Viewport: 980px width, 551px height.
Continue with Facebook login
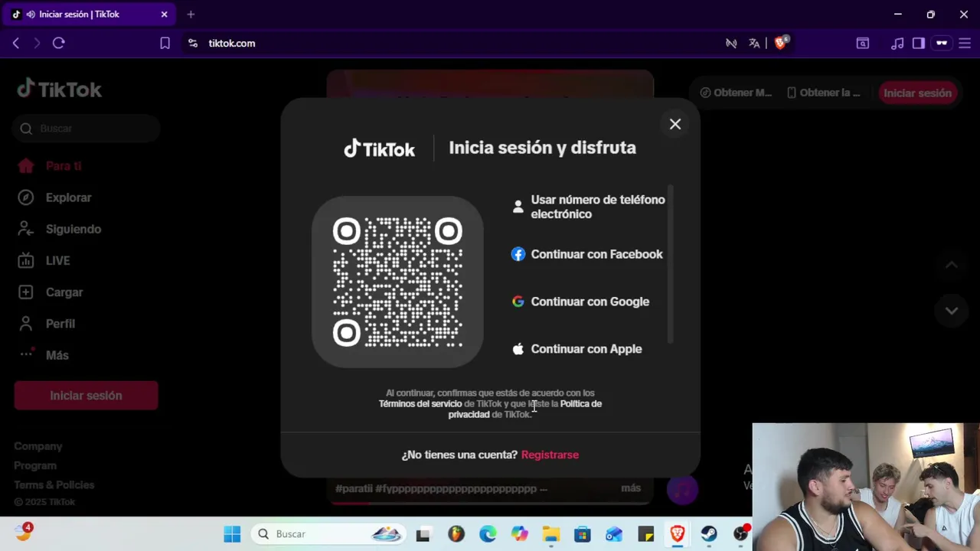pyautogui.click(x=587, y=254)
